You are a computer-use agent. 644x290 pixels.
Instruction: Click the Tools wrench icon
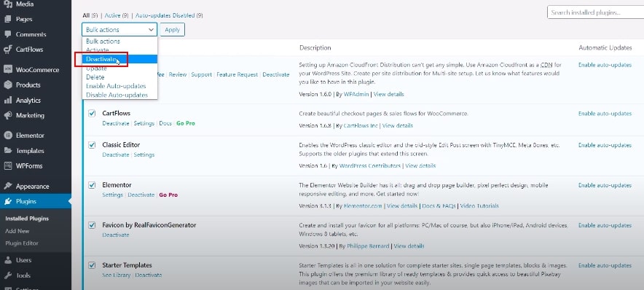[x=8, y=275]
